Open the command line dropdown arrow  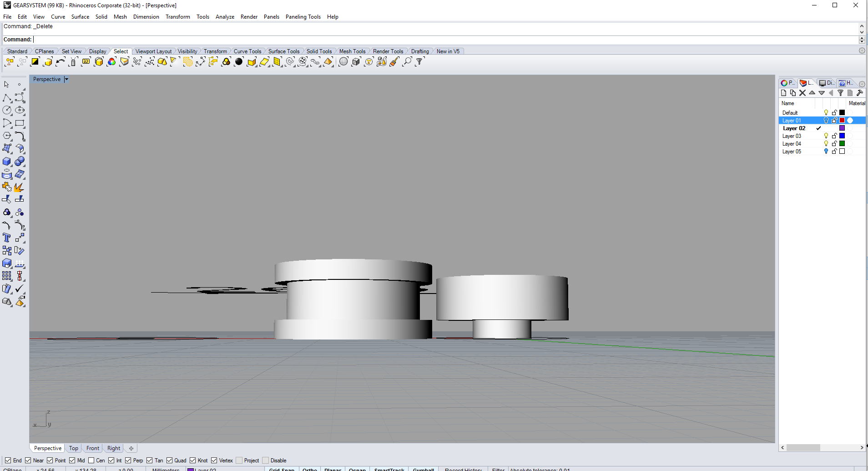pyautogui.click(x=862, y=40)
